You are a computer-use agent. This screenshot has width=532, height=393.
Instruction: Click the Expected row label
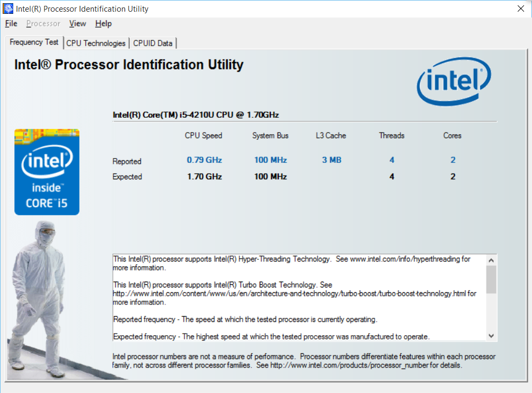coord(127,177)
